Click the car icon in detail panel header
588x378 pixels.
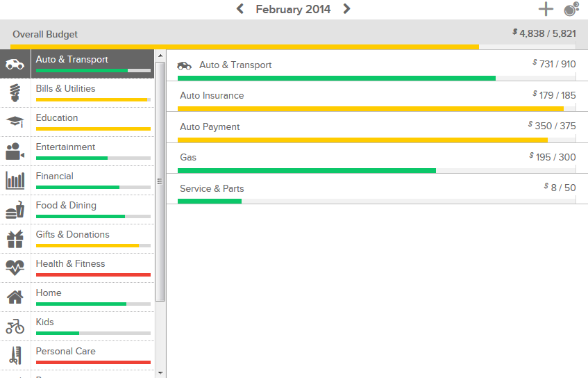[184, 66]
